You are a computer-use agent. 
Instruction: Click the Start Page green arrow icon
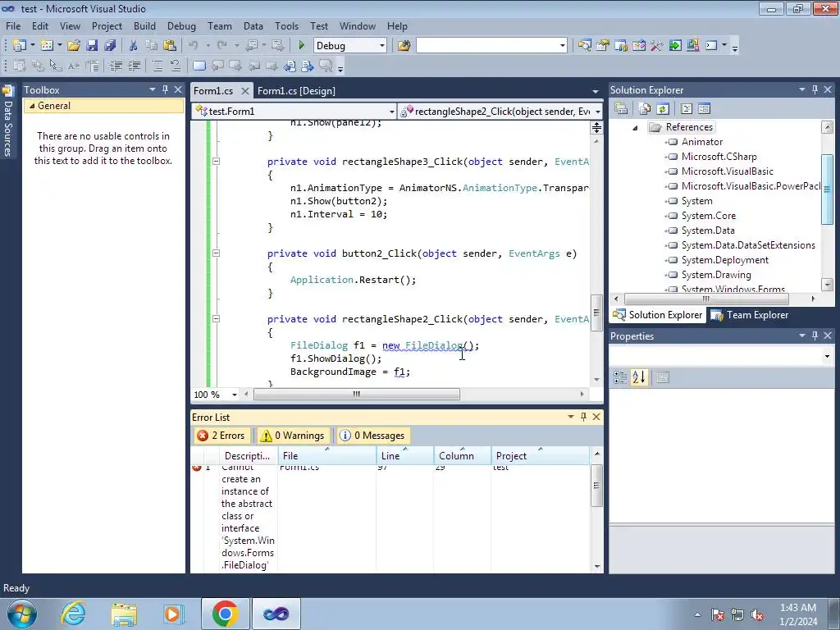(x=675, y=46)
